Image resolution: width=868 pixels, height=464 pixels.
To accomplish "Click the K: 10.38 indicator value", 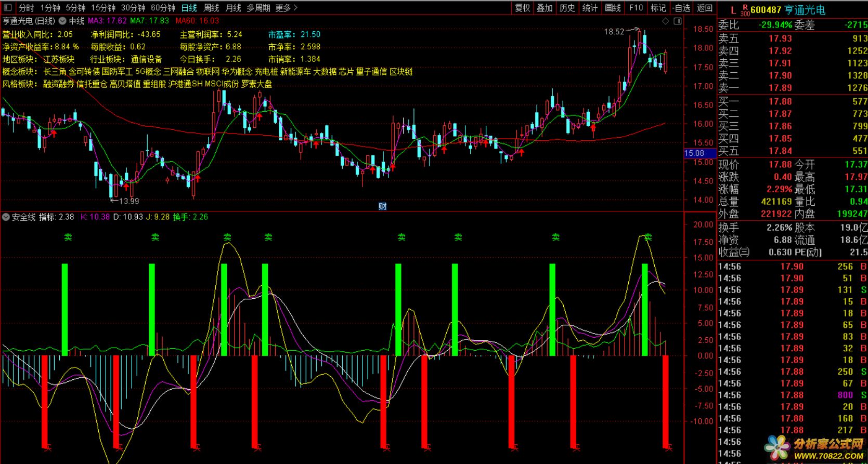I will coord(94,217).
